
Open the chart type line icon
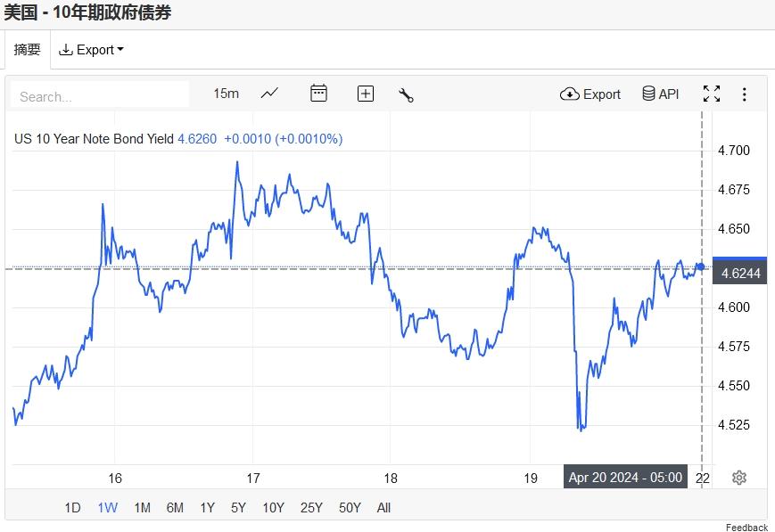click(269, 94)
